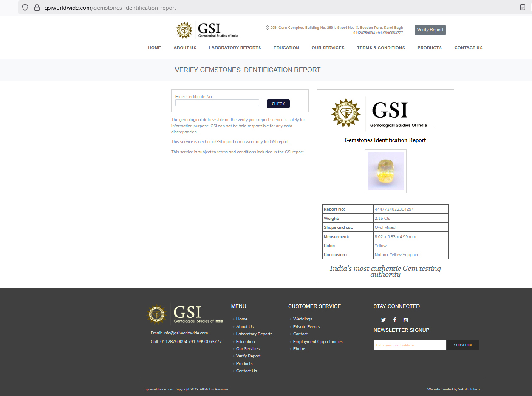Image resolution: width=532 pixels, height=396 pixels.
Task: Click the newsletter email address field
Action: click(x=410, y=345)
